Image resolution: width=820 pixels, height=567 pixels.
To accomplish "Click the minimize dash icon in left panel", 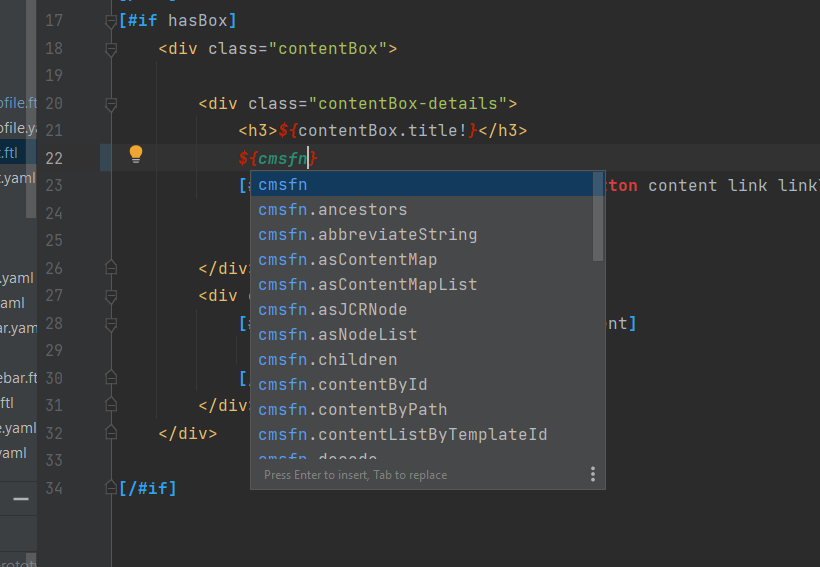I will coord(20,497).
